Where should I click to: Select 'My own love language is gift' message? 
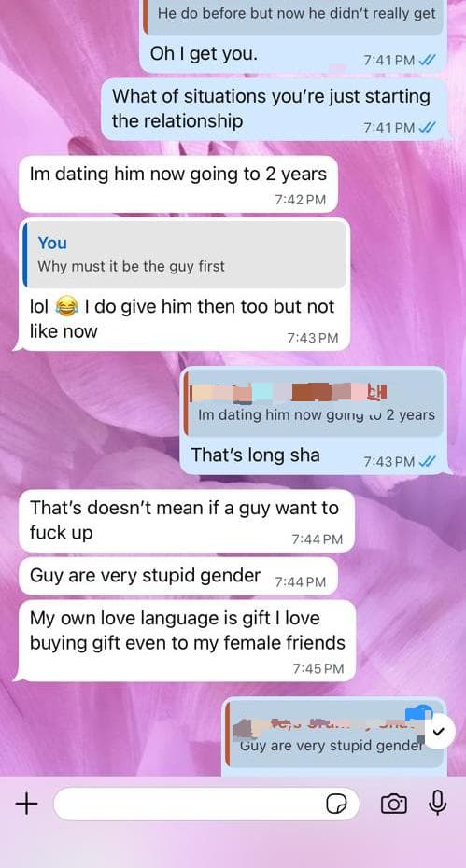188,640
